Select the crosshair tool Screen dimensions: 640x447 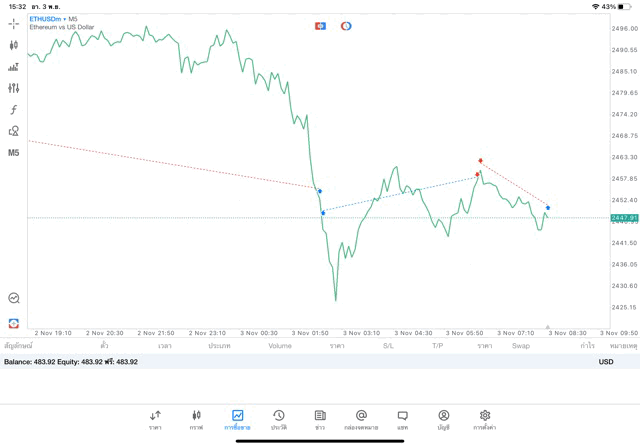(13, 23)
